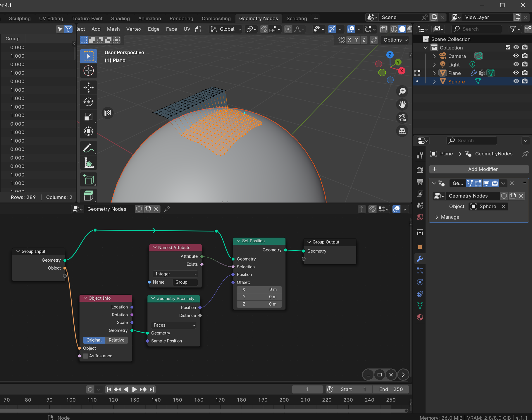The image size is (532, 420).
Task: Switch to the Scripting workspace tab
Action: click(x=297, y=18)
